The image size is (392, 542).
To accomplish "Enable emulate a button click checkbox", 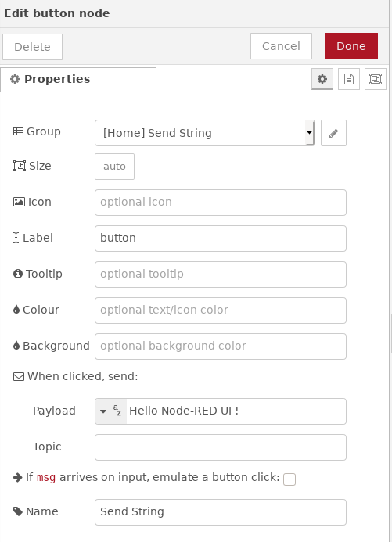I will coord(290,479).
